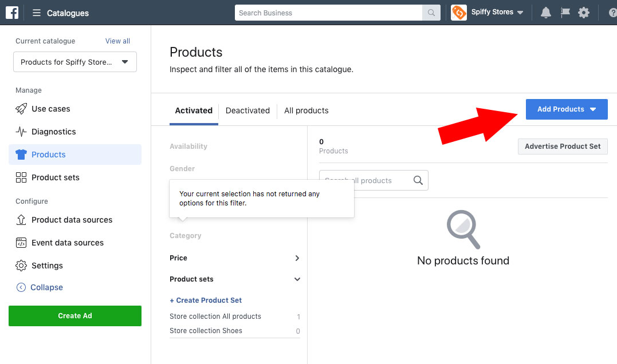Open the hamburger menu next to Catalogues
Screen dimensions: 617x364
(37, 13)
